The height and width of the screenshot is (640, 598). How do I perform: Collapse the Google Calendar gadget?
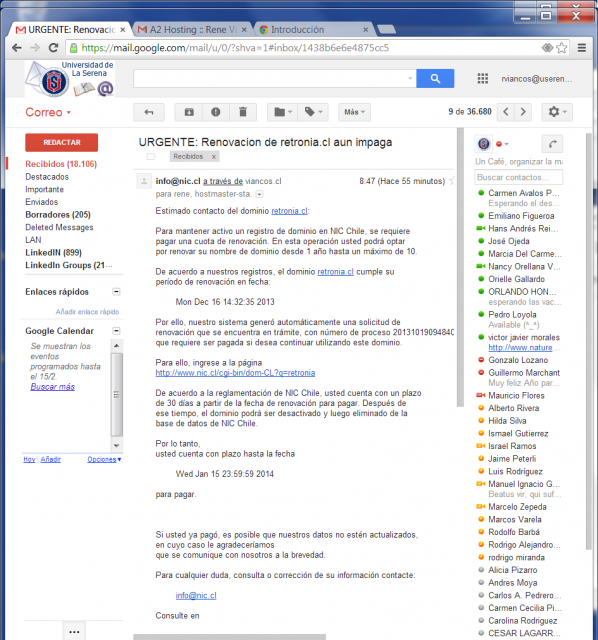coord(116,331)
